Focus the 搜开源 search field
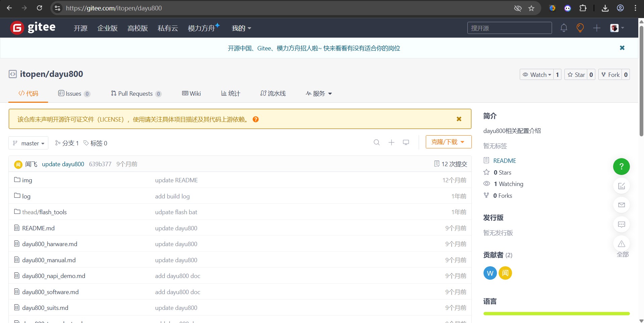The height and width of the screenshot is (323, 644). (x=509, y=28)
